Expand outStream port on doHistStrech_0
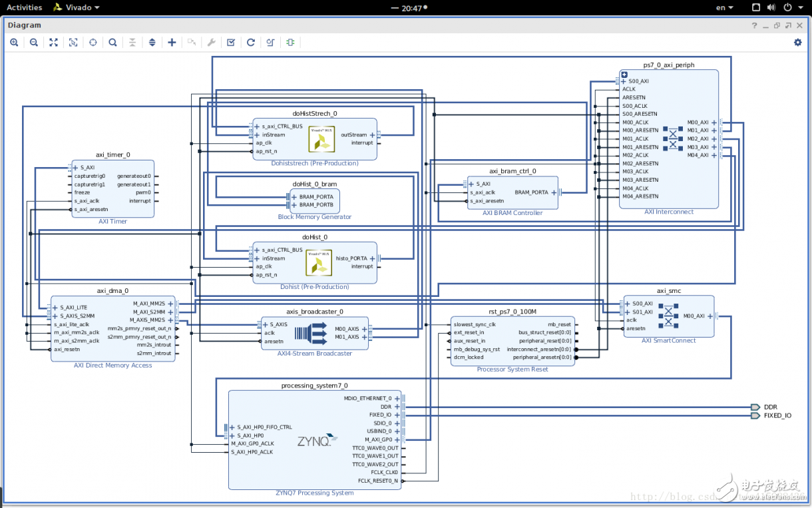This screenshot has width=812, height=508. click(372, 135)
